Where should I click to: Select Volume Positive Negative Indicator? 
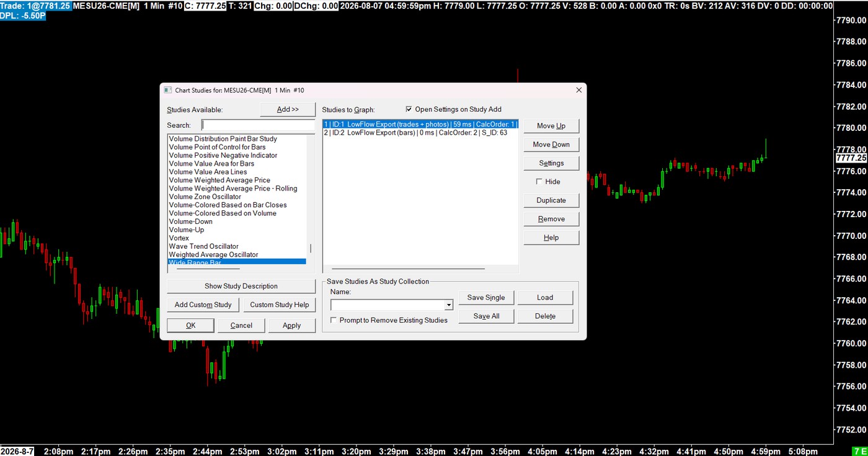tap(237, 155)
